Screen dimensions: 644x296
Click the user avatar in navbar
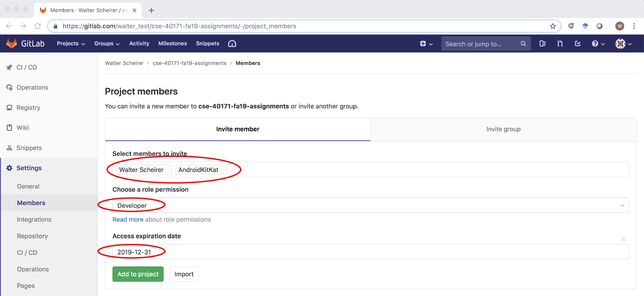[x=620, y=44]
